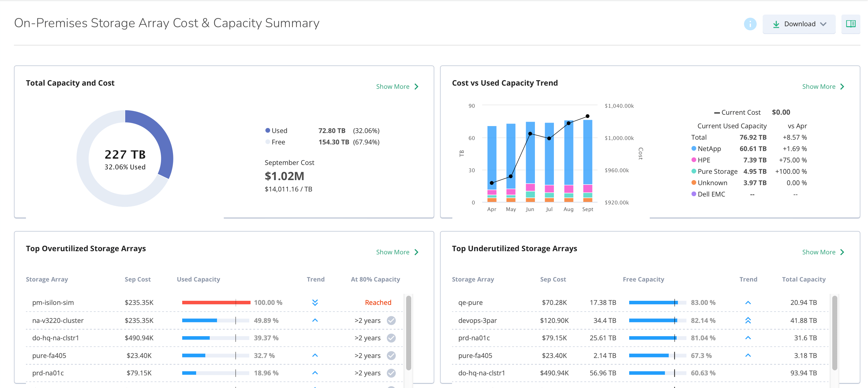Click the overutilized table scrollbar
This screenshot has height=388, width=868.
click(x=408, y=332)
